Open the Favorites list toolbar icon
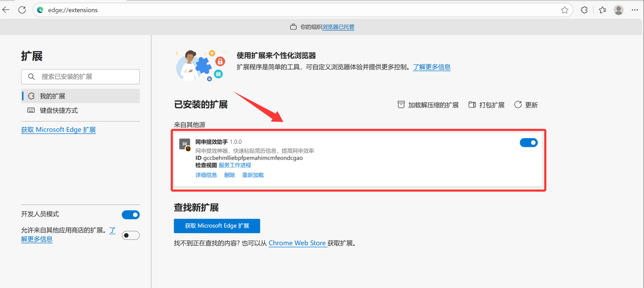This screenshot has width=644, height=288. (602, 10)
